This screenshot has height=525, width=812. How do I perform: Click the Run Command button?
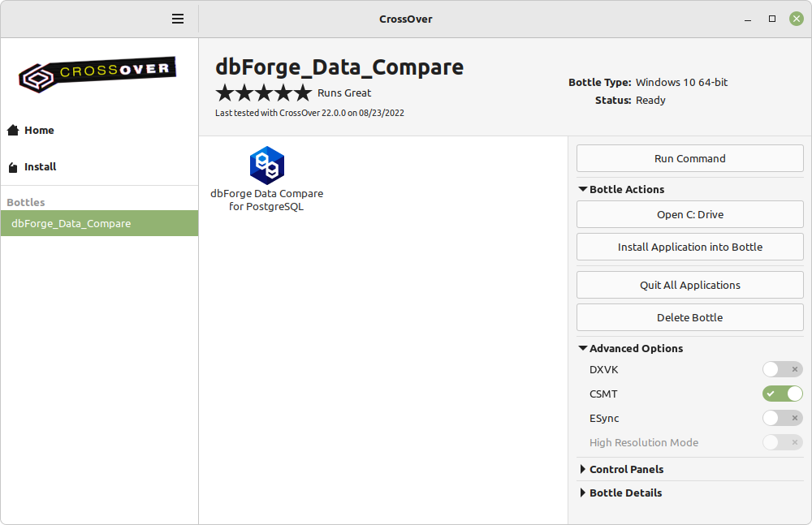point(689,158)
